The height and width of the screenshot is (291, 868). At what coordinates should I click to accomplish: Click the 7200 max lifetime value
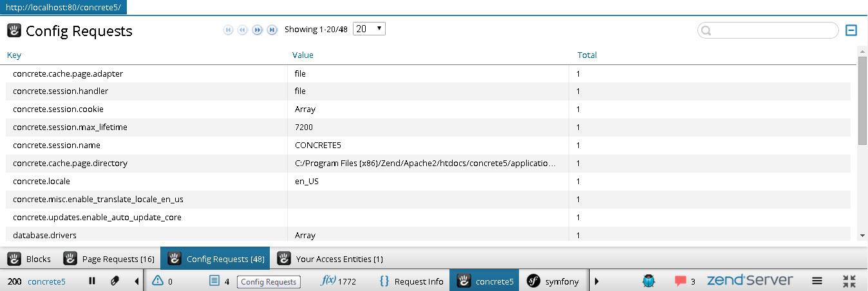[305, 127]
